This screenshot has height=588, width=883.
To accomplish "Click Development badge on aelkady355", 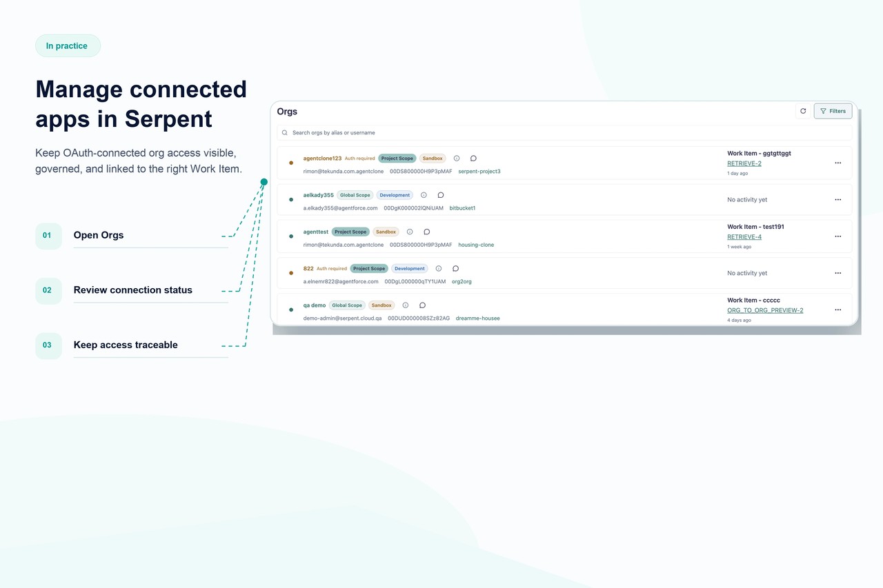I will click(395, 195).
